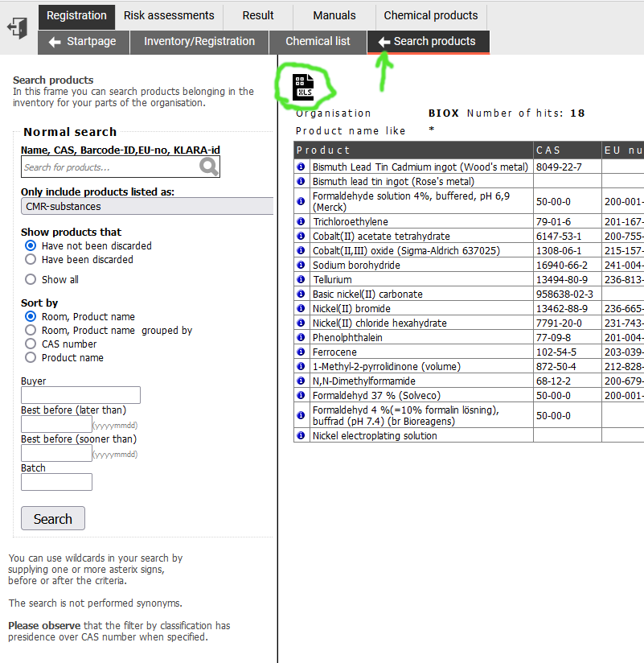The height and width of the screenshot is (663, 644).
Task: Go to Chemical products tab
Action: click(431, 17)
